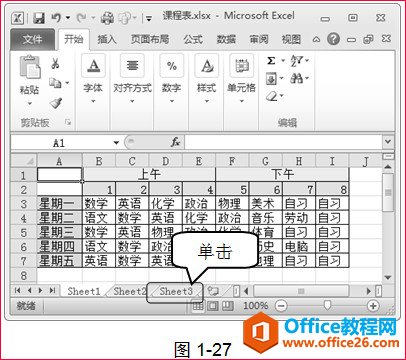This screenshot has width=406, height=360.
Task: Click the Save icon in quick access toolbar
Action: tap(39, 18)
